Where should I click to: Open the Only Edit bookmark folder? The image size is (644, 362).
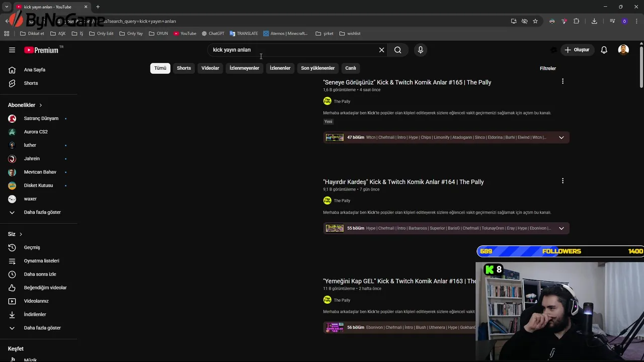[x=101, y=34]
